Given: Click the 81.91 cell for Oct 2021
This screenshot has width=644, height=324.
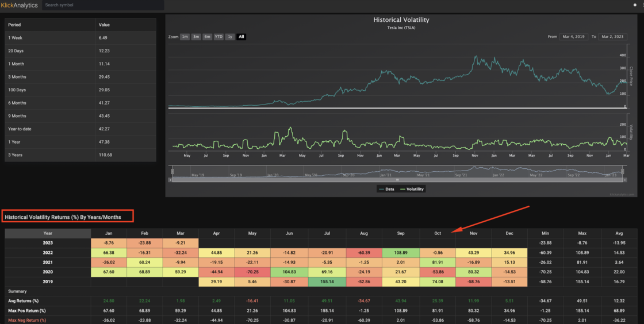Looking at the screenshot, I should [438, 262].
